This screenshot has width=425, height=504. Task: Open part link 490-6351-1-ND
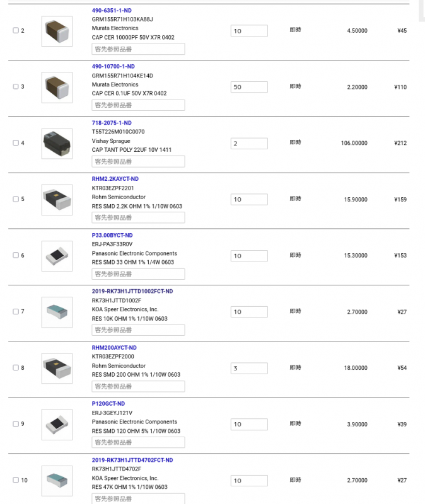coord(112,11)
